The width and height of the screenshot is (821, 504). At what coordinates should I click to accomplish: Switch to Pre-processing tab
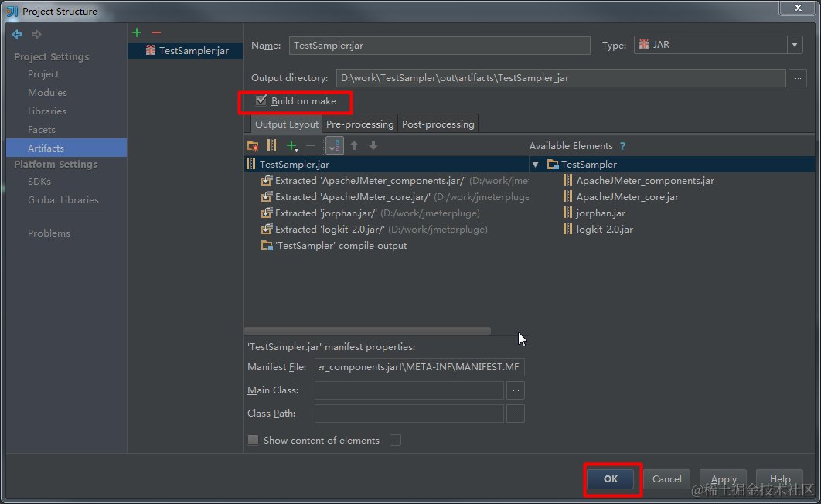359,124
